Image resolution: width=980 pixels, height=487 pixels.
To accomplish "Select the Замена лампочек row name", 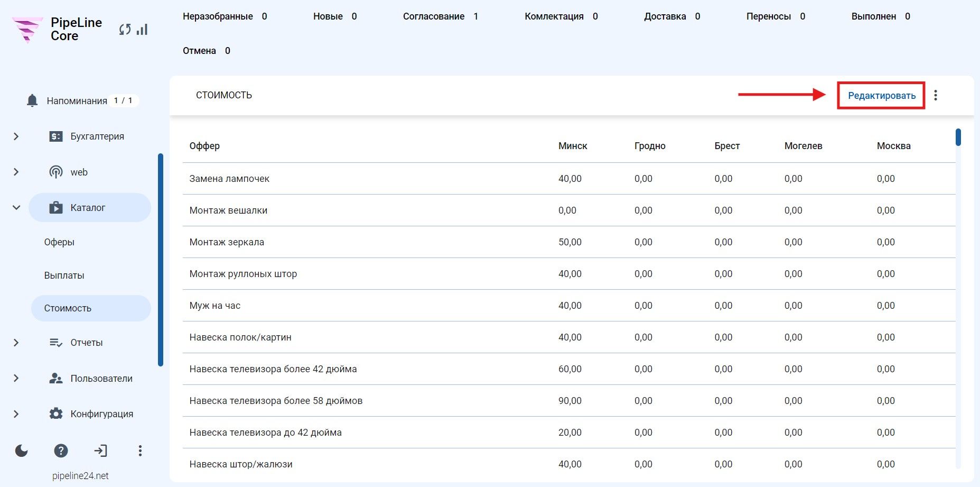I will (x=229, y=179).
